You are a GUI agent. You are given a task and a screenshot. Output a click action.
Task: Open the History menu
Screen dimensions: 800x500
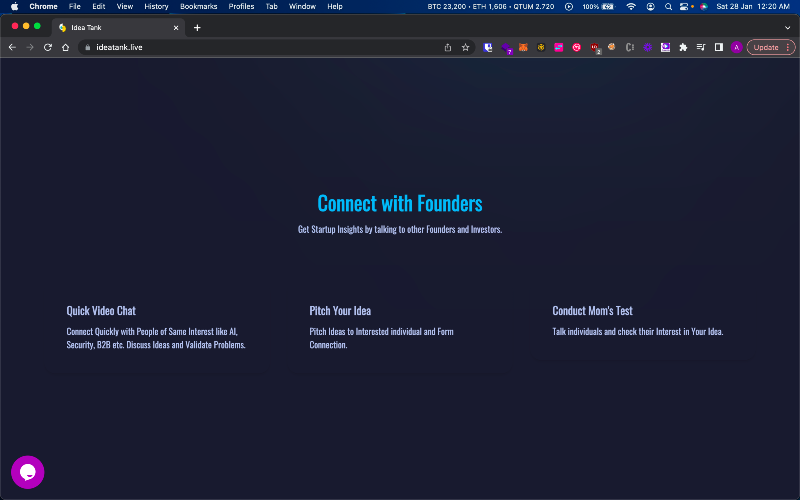(x=156, y=7)
